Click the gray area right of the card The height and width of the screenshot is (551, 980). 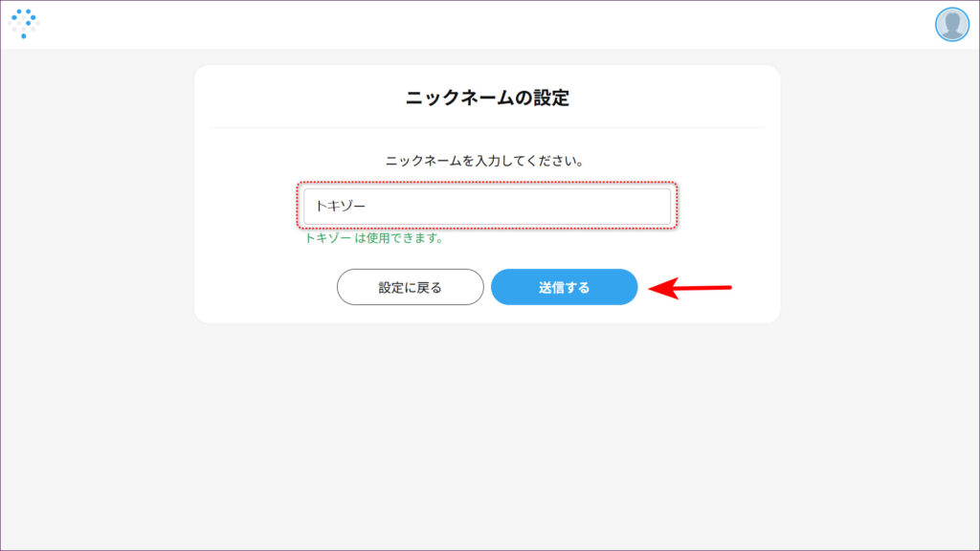pos(880,239)
